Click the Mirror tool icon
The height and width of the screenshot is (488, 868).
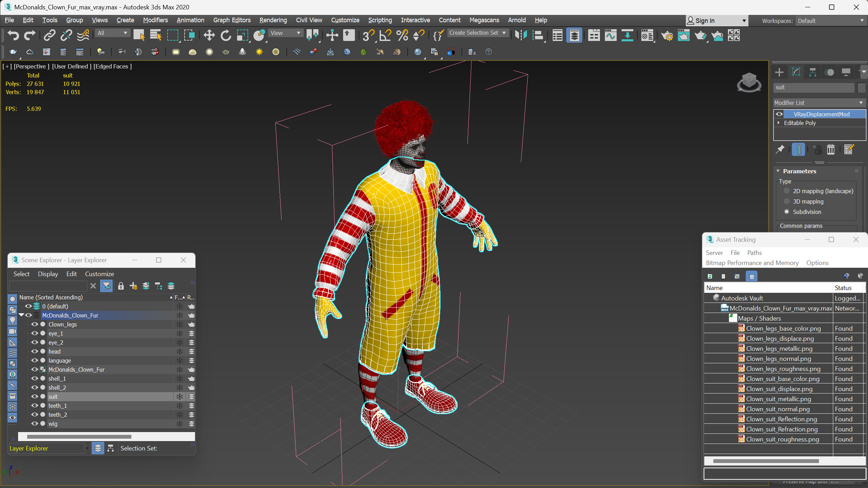coord(521,35)
